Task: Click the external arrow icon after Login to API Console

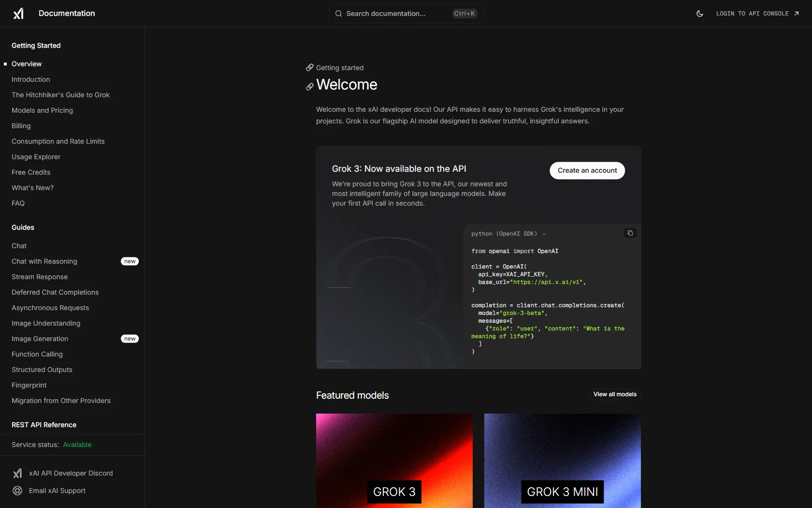Action: [x=797, y=14]
